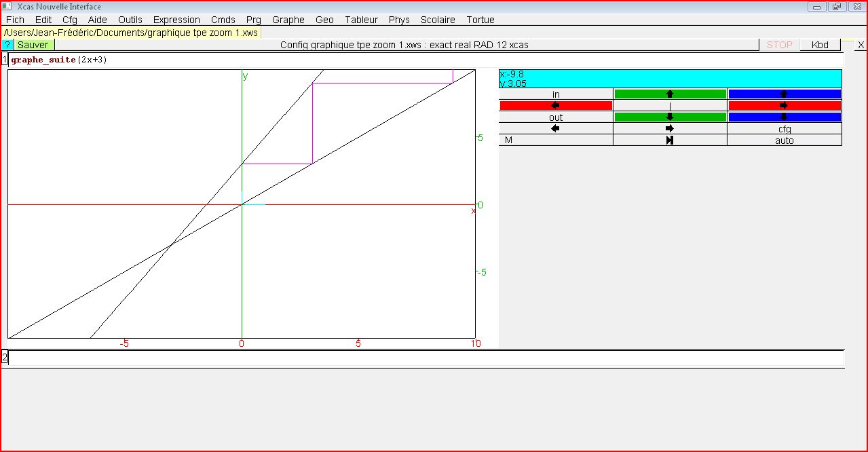Pan the graph right with red arrow

(785, 106)
